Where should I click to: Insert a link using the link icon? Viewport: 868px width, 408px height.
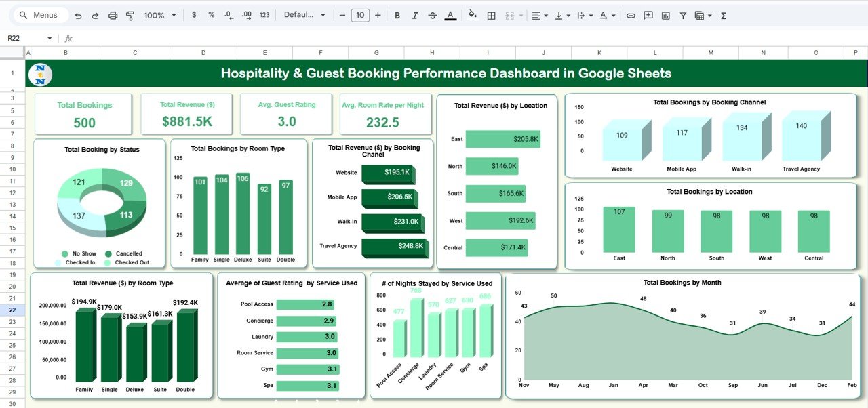[630, 14]
